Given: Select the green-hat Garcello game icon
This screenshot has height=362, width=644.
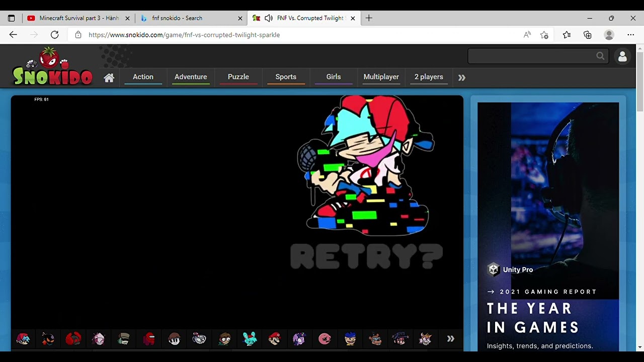Looking at the screenshot, I should click(x=124, y=339).
